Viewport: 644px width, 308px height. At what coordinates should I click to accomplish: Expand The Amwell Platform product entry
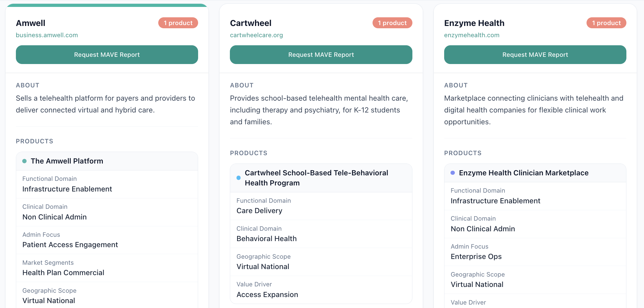point(67,161)
